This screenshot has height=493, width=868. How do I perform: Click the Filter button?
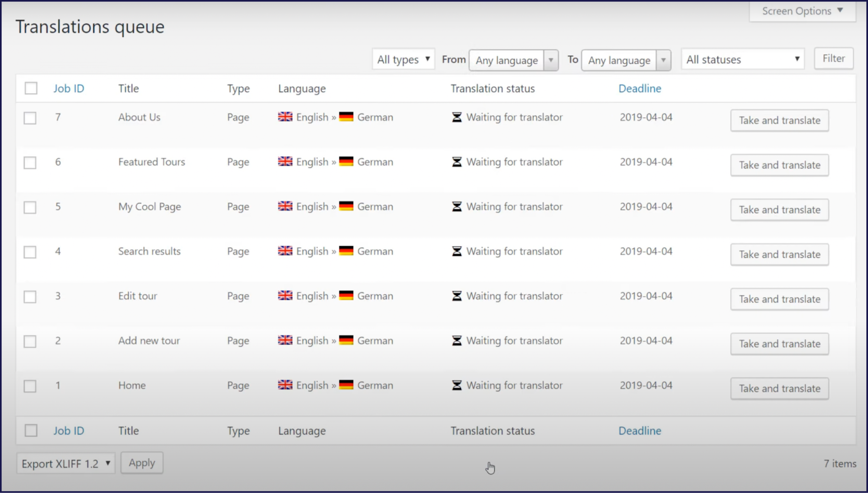[x=834, y=58]
